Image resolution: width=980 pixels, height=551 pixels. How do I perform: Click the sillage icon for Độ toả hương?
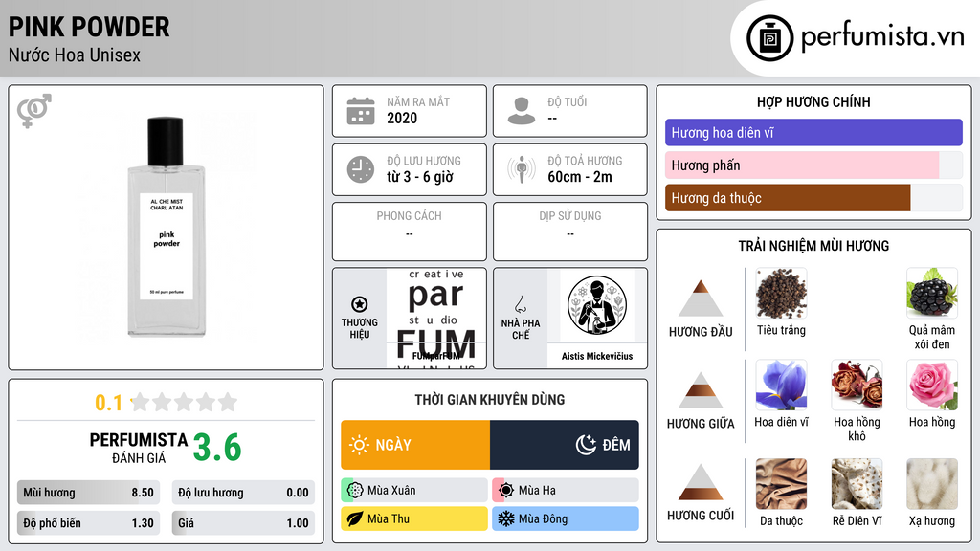tap(522, 169)
